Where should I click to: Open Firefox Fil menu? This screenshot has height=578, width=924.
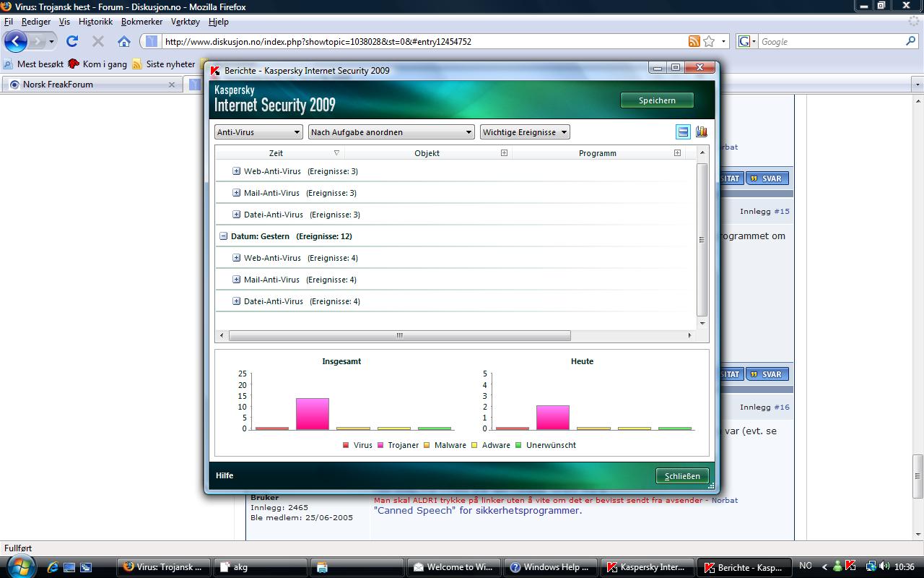(x=9, y=22)
